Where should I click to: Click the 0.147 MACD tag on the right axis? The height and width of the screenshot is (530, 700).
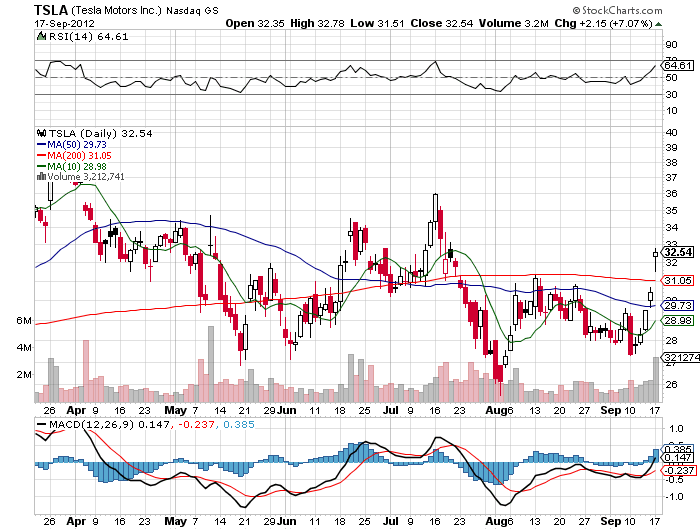click(678, 458)
